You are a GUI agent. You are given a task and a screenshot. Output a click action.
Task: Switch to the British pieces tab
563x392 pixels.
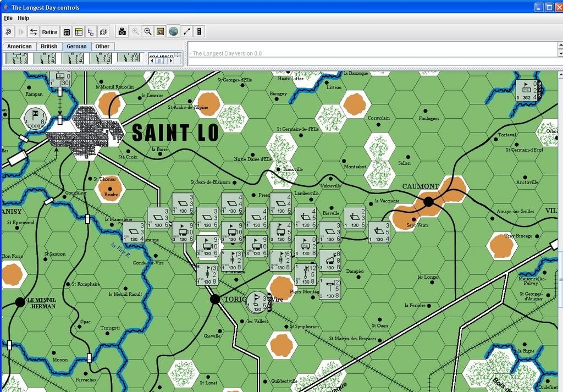pos(49,46)
